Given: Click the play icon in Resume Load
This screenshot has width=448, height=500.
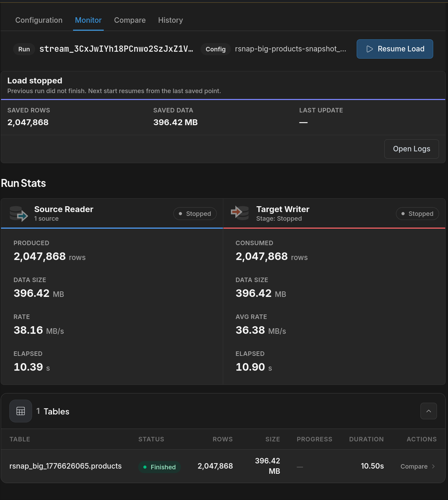Looking at the screenshot, I should coord(369,49).
